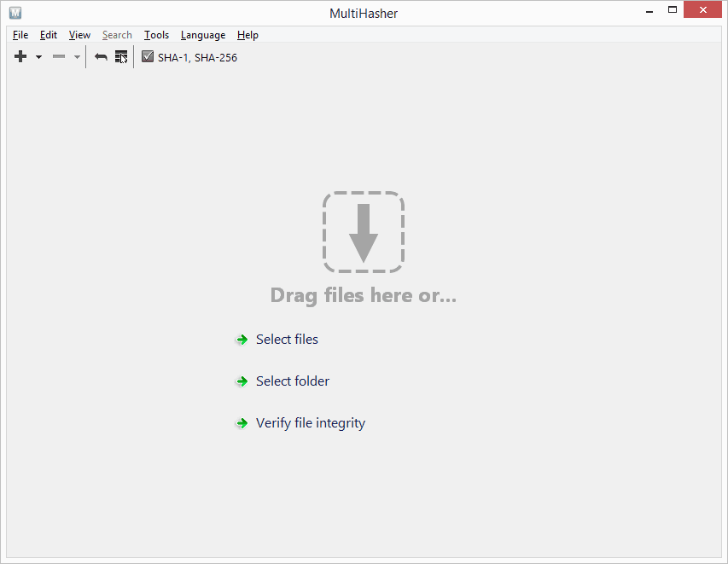
Task: Open the Help menu
Action: [248, 35]
